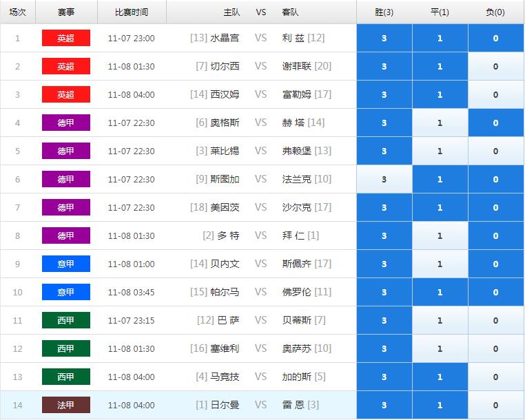Click the 德甲 tag in match 8
525x420 pixels.
click(x=66, y=235)
